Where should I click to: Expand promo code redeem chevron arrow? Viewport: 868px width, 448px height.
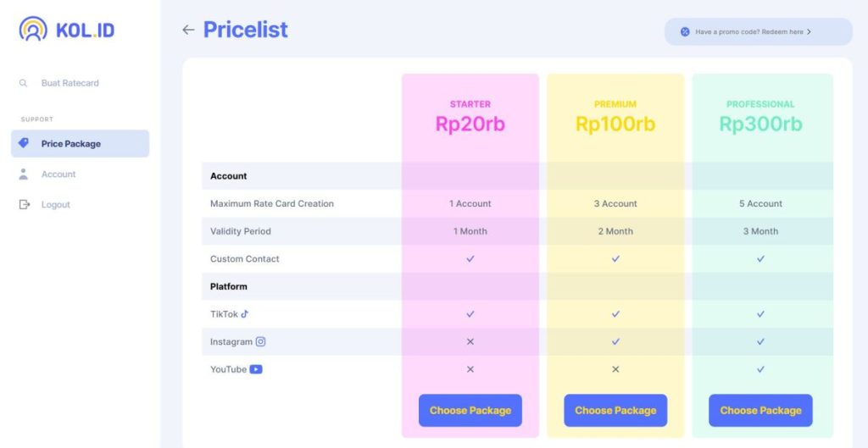pos(809,31)
